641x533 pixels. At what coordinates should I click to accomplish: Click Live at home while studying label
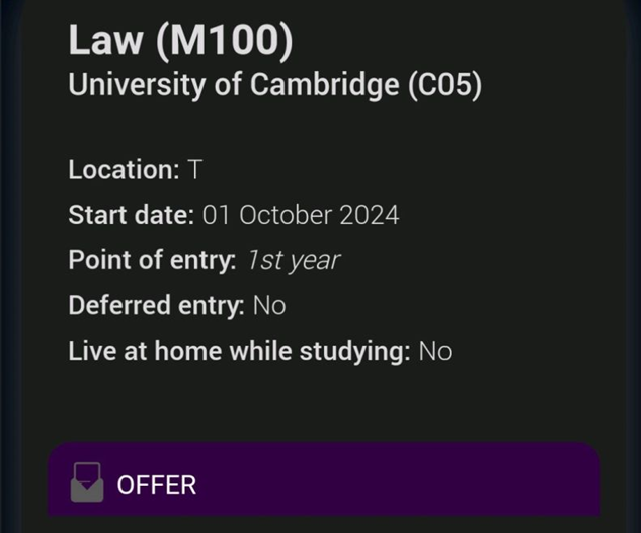(x=240, y=352)
